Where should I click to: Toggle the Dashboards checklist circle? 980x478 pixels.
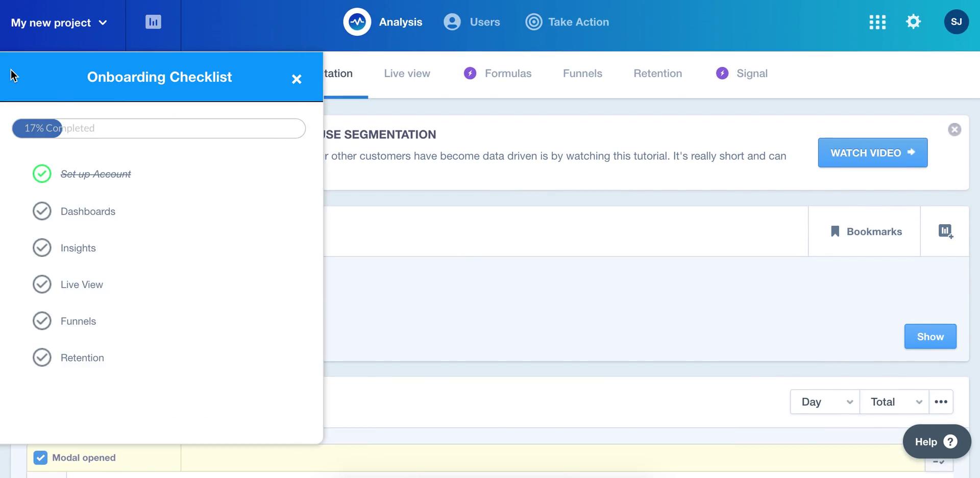(x=42, y=211)
